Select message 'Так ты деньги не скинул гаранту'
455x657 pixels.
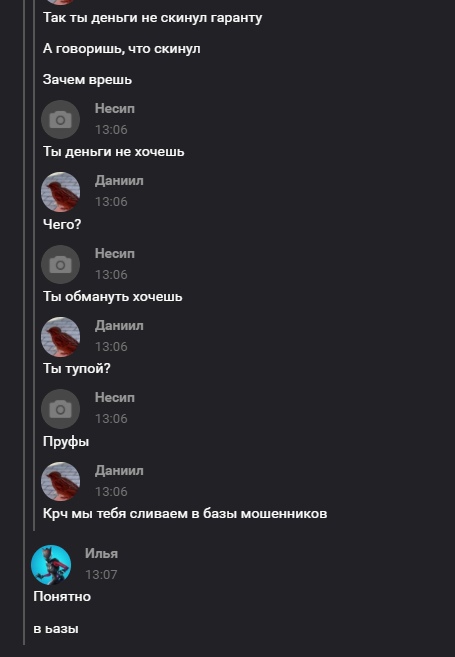pos(153,18)
